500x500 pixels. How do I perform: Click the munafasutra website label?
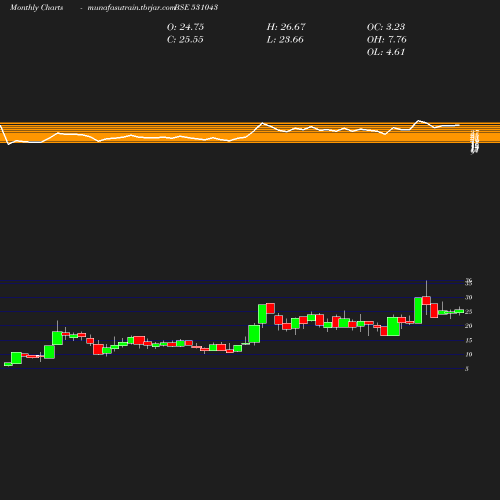[131, 7]
